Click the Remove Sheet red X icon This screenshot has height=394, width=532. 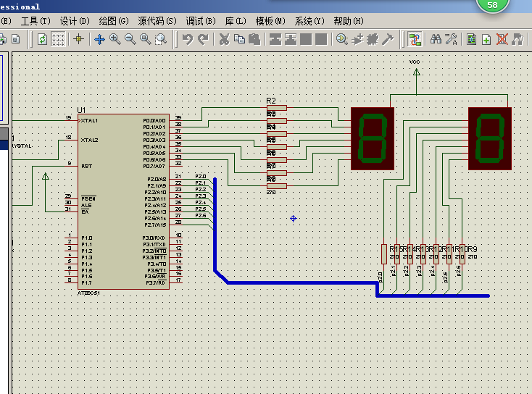pyautogui.click(x=502, y=39)
